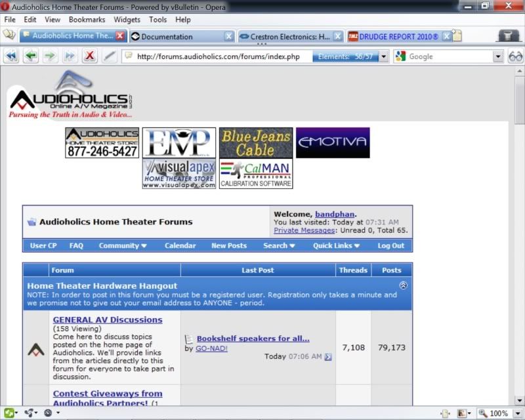This screenshot has height=420, width=525.
Task: View New Posts
Action: tap(229, 245)
